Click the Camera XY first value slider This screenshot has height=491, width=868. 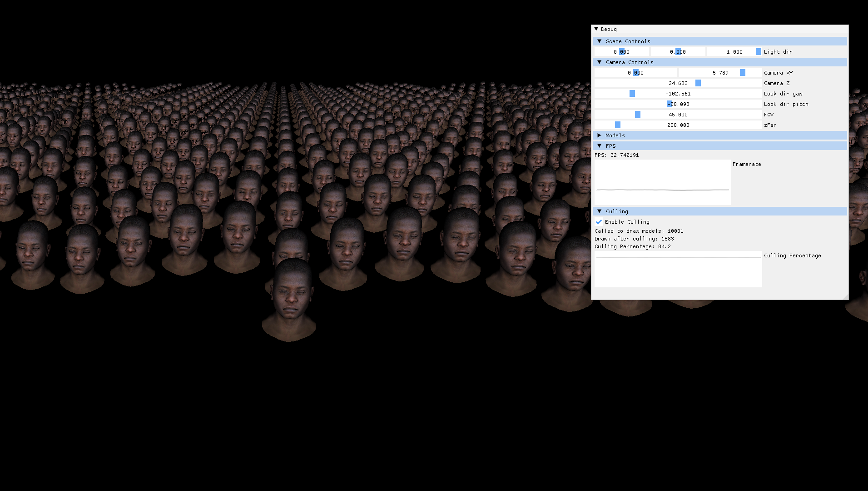[x=636, y=73]
